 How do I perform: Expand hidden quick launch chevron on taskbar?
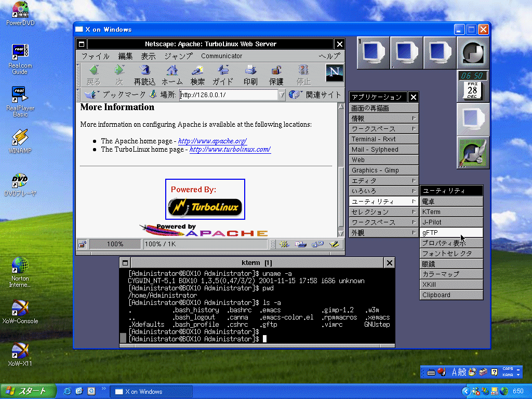pyautogui.click(x=103, y=389)
